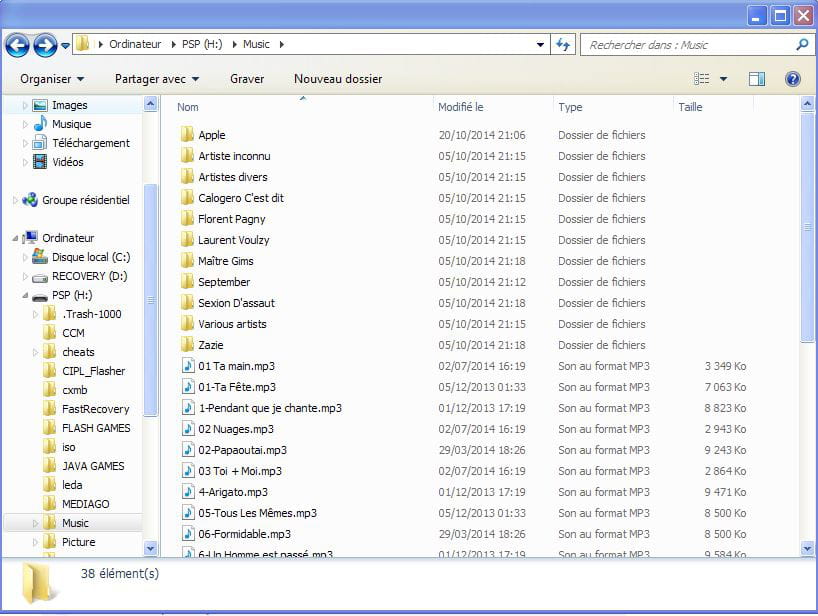Select the 'Various artists' folder name
Image resolution: width=818 pixels, height=616 pixels.
click(x=232, y=324)
